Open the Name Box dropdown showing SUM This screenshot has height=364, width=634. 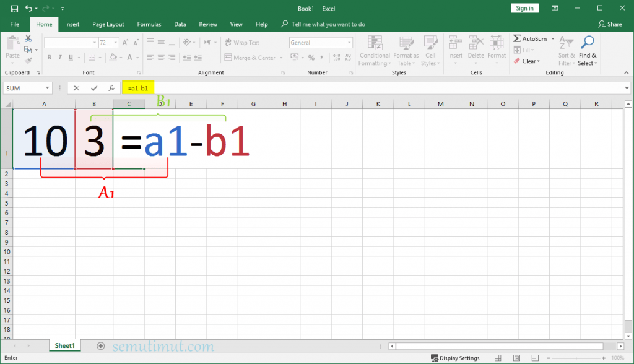coord(47,89)
